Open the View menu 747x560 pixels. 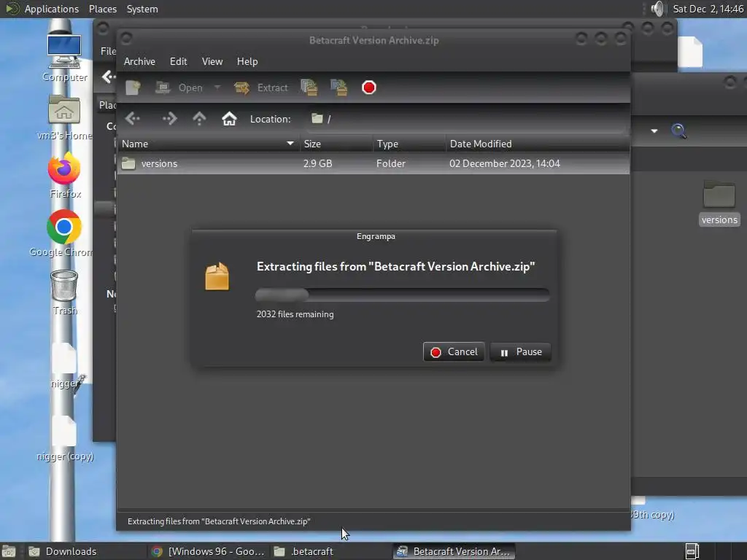212,61
